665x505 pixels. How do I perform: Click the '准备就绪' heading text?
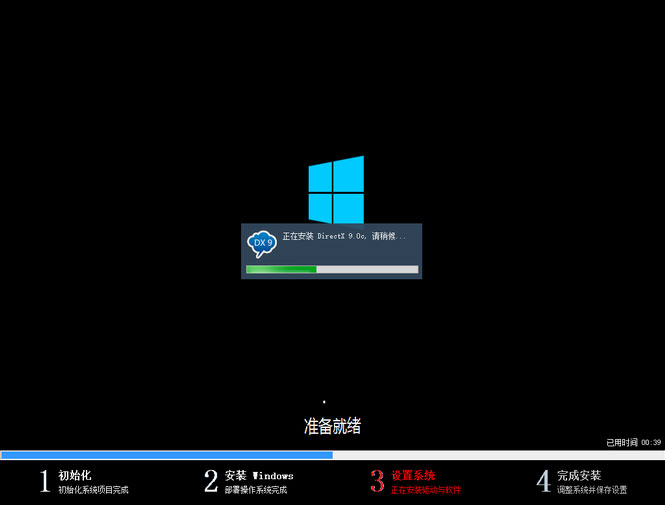pyautogui.click(x=332, y=426)
